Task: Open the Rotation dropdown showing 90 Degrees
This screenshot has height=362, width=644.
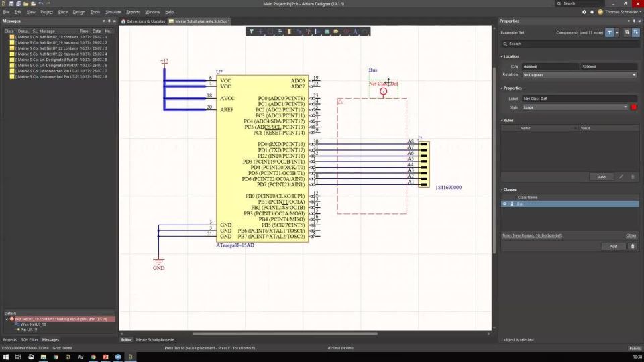Action: 580,75
